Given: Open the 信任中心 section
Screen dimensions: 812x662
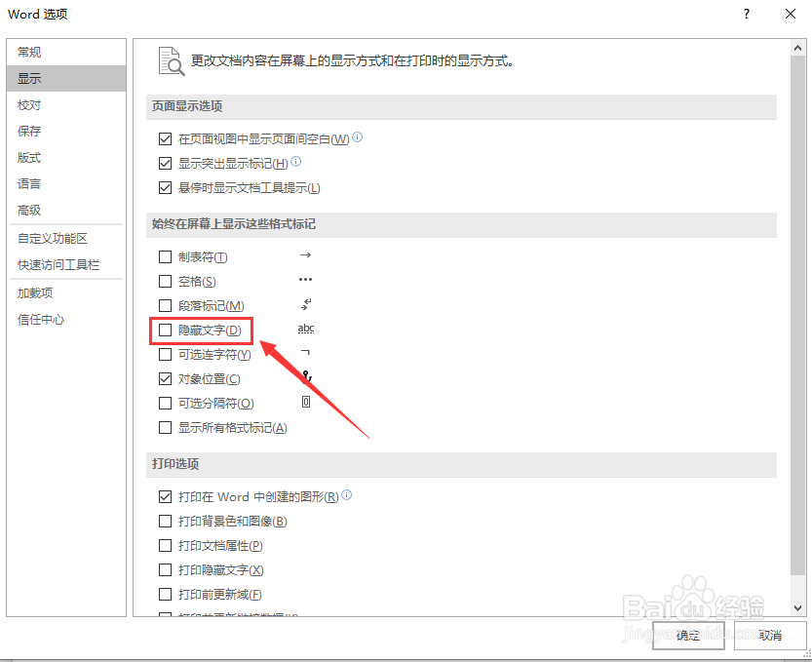Looking at the screenshot, I should tap(39, 318).
